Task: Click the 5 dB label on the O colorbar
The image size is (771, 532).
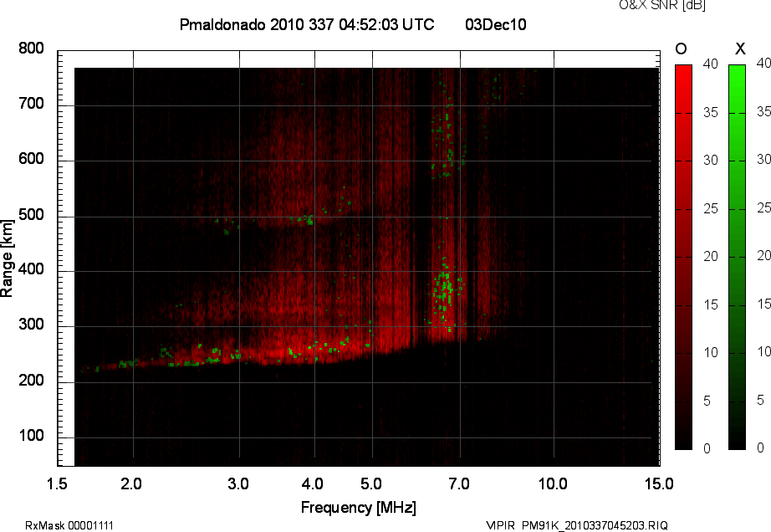Action: pyautogui.click(x=707, y=402)
